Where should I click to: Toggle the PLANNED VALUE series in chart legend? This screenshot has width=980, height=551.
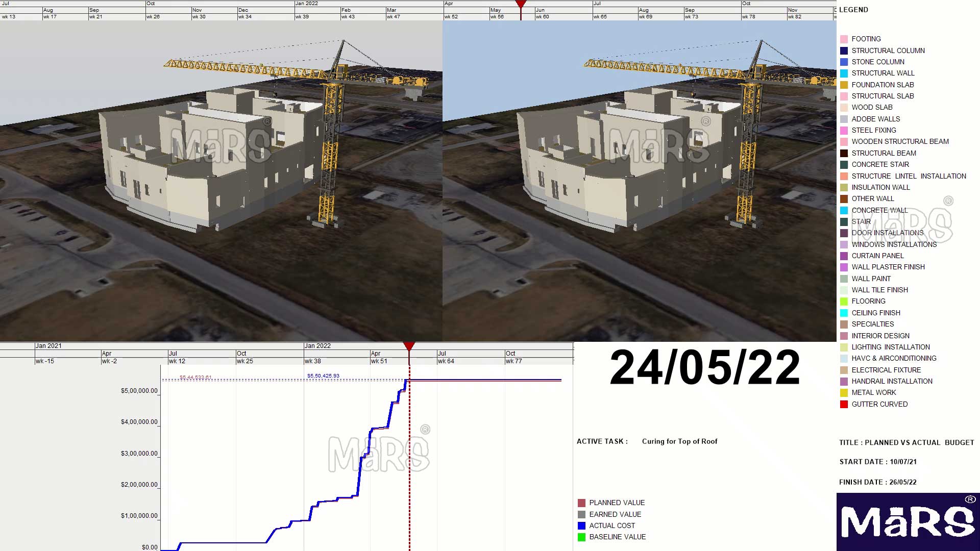581,503
